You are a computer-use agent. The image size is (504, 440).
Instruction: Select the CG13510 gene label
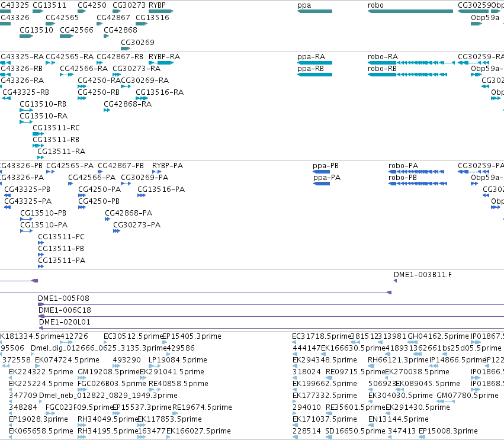[x=36, y=30]
